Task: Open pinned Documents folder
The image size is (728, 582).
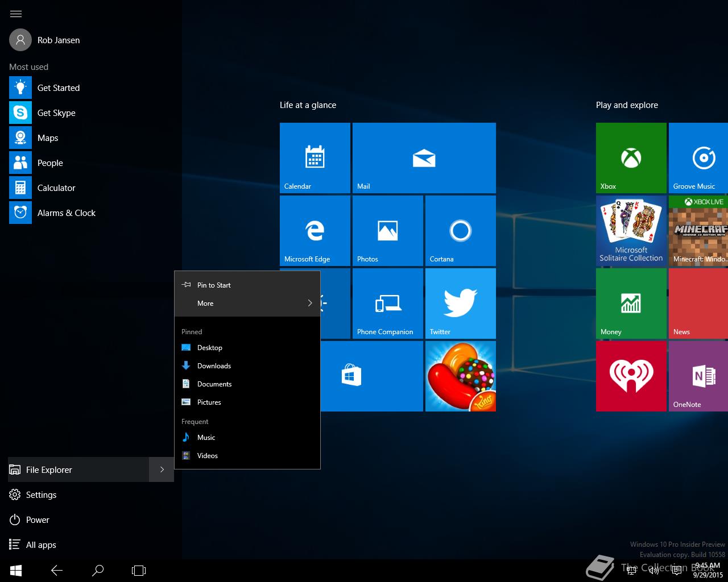Action: click(x=247, y=384)
